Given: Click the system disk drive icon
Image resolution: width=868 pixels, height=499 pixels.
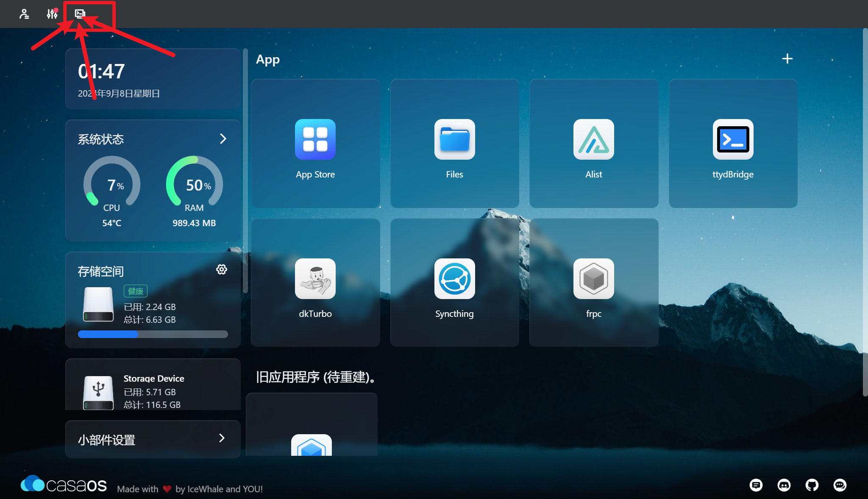Looking at the screenshot, I should (x=98, y=304).
